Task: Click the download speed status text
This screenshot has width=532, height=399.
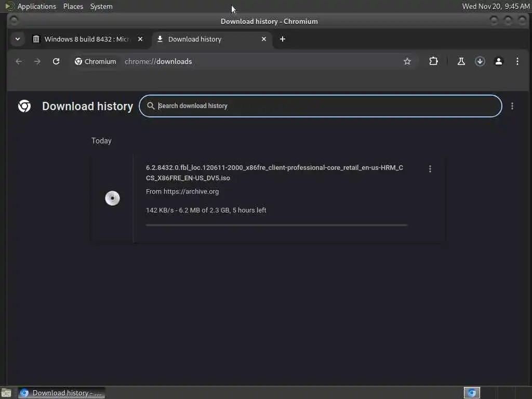Action: (206, 210)
